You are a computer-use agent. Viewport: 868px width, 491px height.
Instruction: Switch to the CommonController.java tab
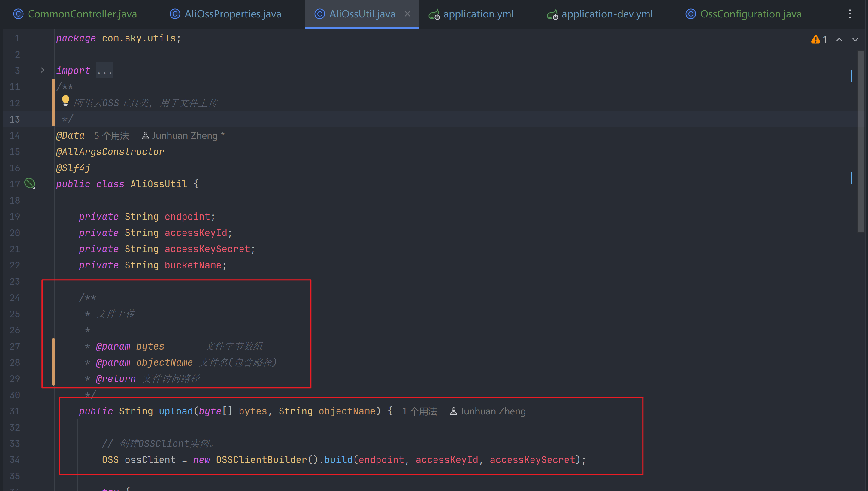[82, 14]
